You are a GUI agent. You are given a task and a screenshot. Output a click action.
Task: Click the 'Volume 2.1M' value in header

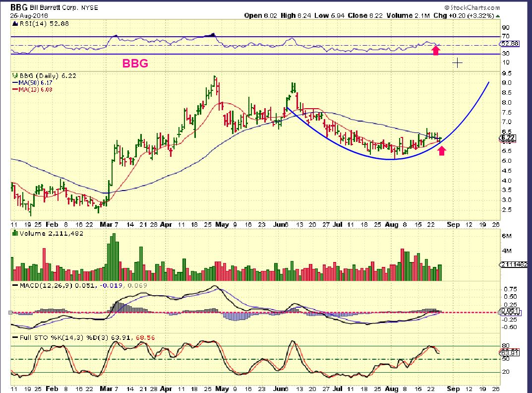pos(408,15)
